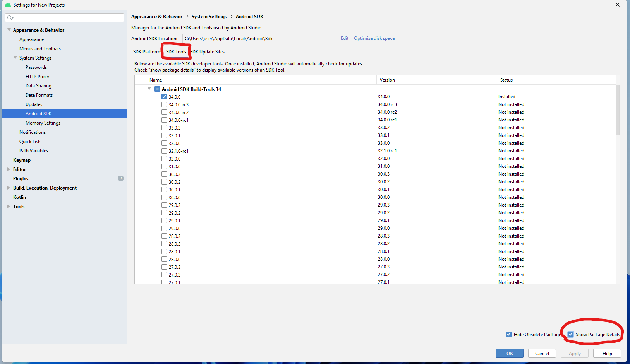This screenshot has height=364, width=630.
Task: Click the Name column header
Action: point(261,80)
